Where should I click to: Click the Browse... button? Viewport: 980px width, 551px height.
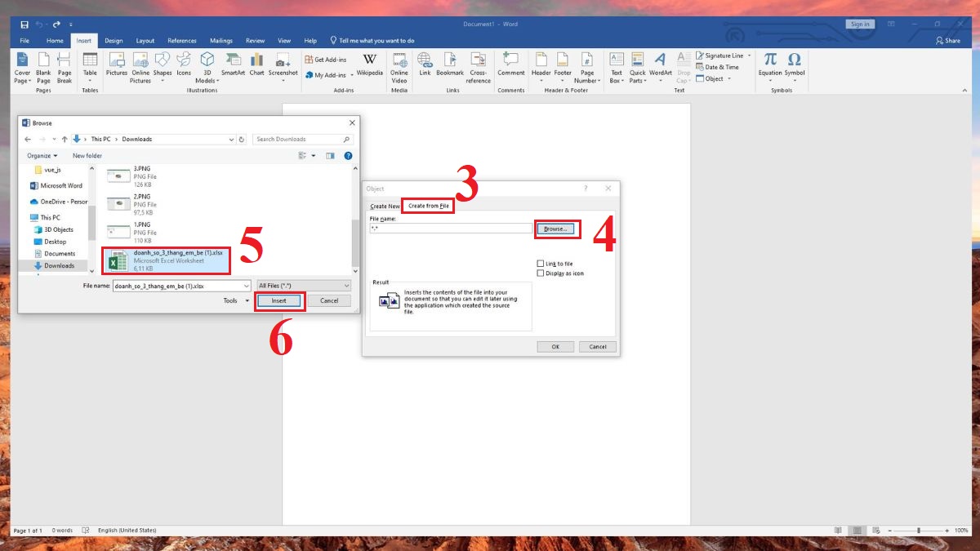[555, 229]
